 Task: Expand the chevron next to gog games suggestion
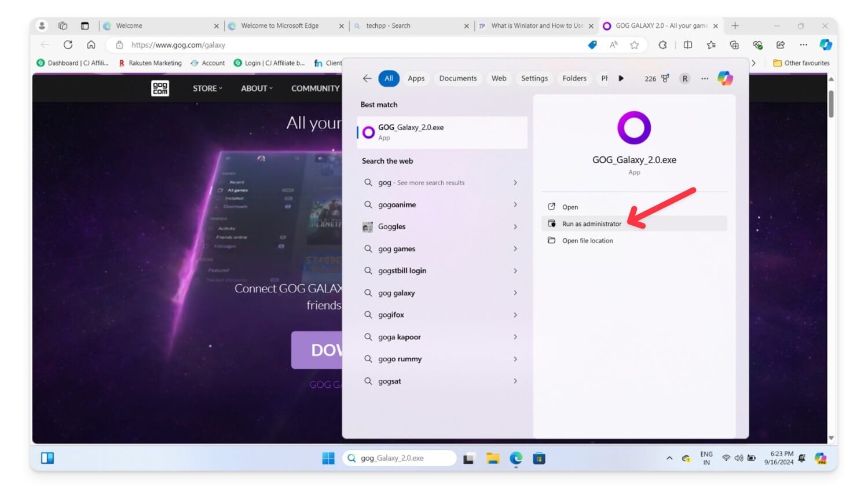[515, 248]
